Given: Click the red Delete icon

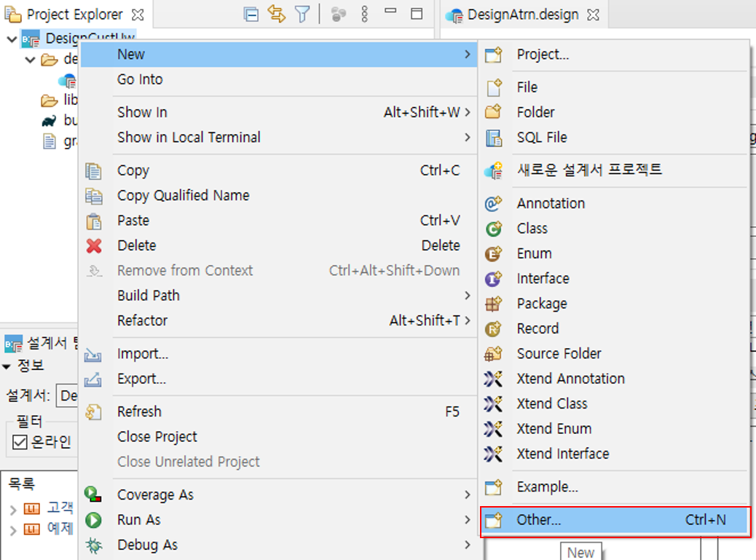Looking at the screenshot, I should 94,246.
